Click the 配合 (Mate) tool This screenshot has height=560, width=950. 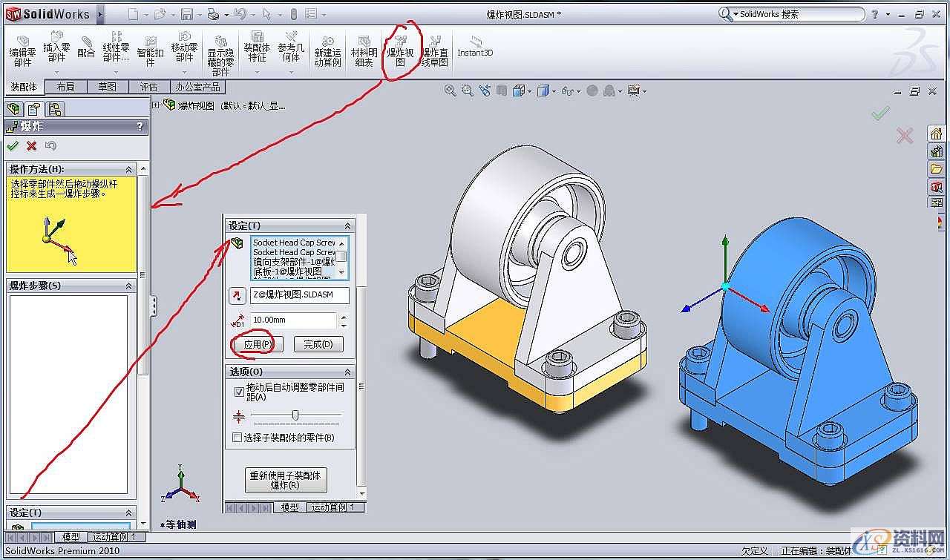(x=85, y=47)
